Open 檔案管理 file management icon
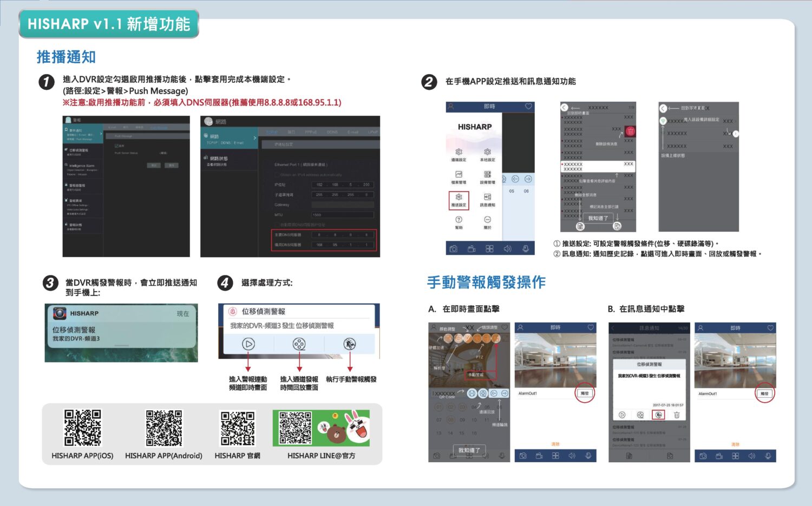 point(459,176)
